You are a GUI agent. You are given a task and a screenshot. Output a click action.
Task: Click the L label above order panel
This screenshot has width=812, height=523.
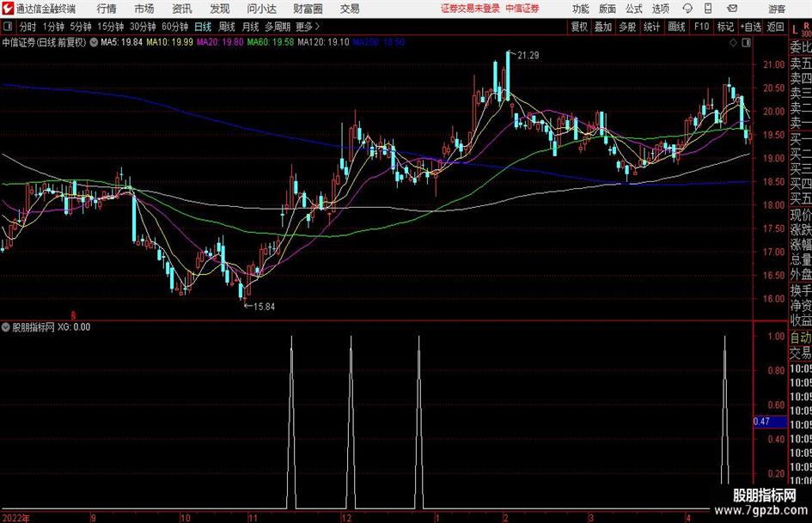[796, 31]
